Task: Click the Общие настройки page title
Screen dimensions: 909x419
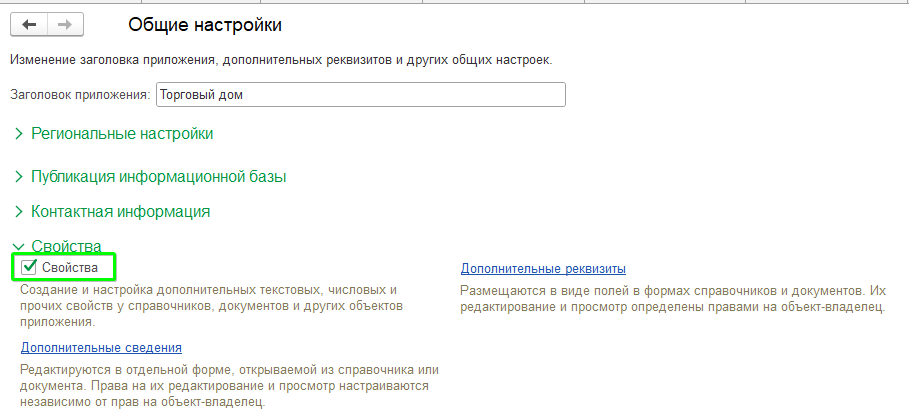Action: (x=205, y=25)
